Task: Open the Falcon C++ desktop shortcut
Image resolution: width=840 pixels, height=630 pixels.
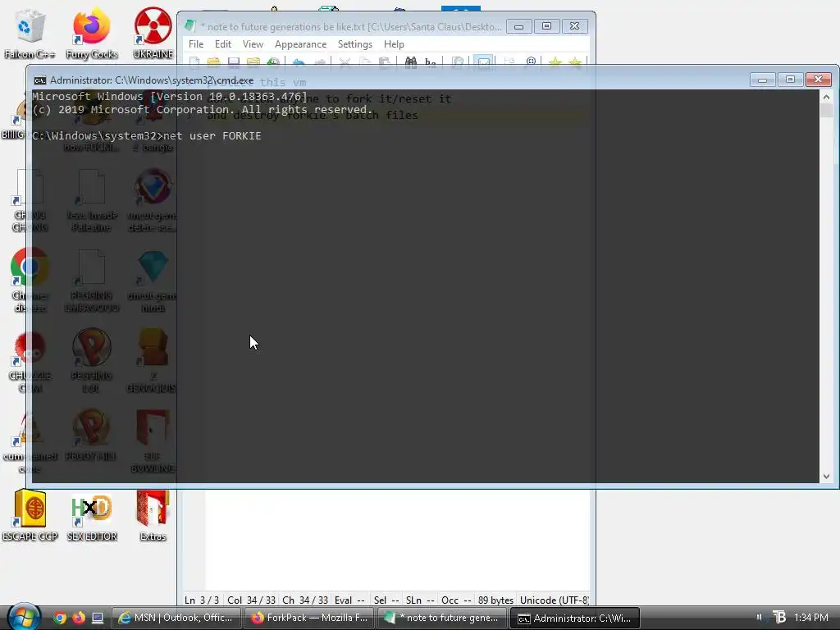Action: (30, 33)
